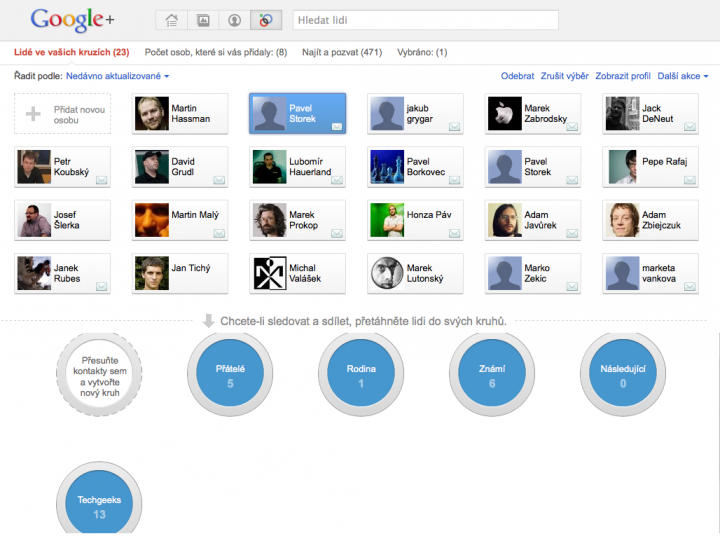Select the Marek Zabrodsky contact card

pyautogui.click(x=533, y=113)
